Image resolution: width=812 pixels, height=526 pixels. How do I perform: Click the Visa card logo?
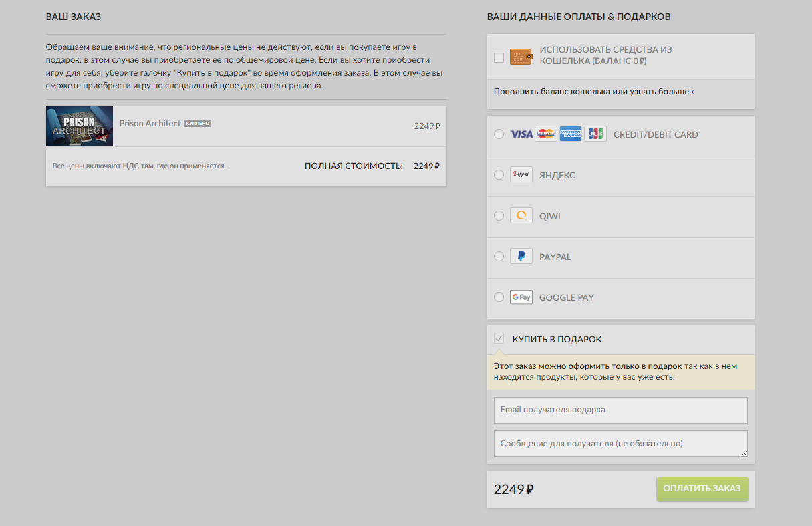coord(521,134)
